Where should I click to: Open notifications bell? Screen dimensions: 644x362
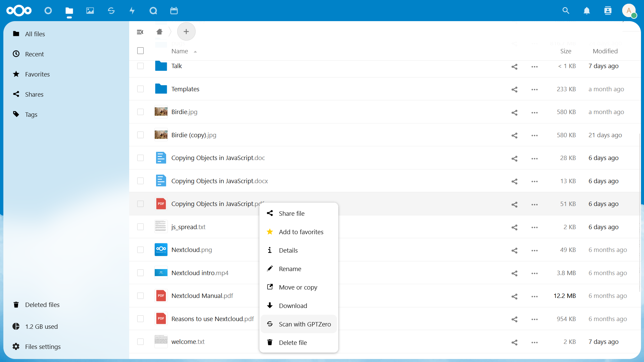pyautogui.click(x=587, y=11)
